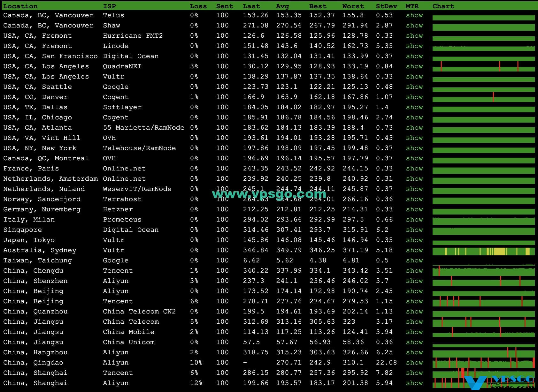Click the Chart column header
The image size is (538, 392).
click(443, 6)
